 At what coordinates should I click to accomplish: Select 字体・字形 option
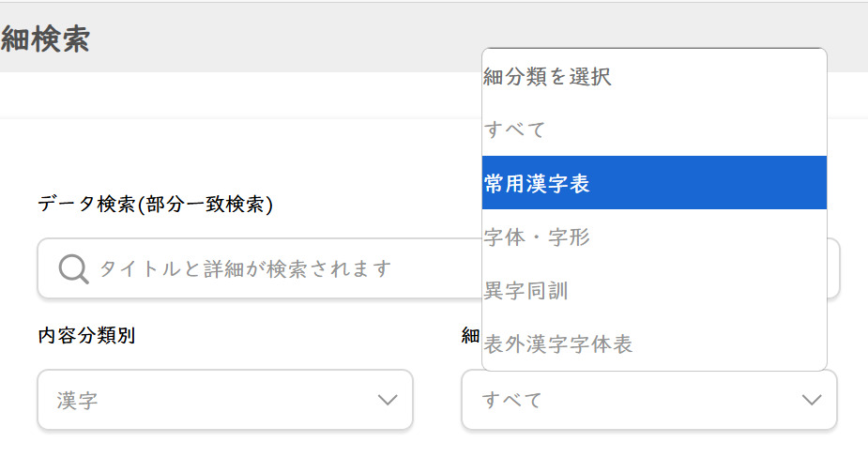point(654,236)
